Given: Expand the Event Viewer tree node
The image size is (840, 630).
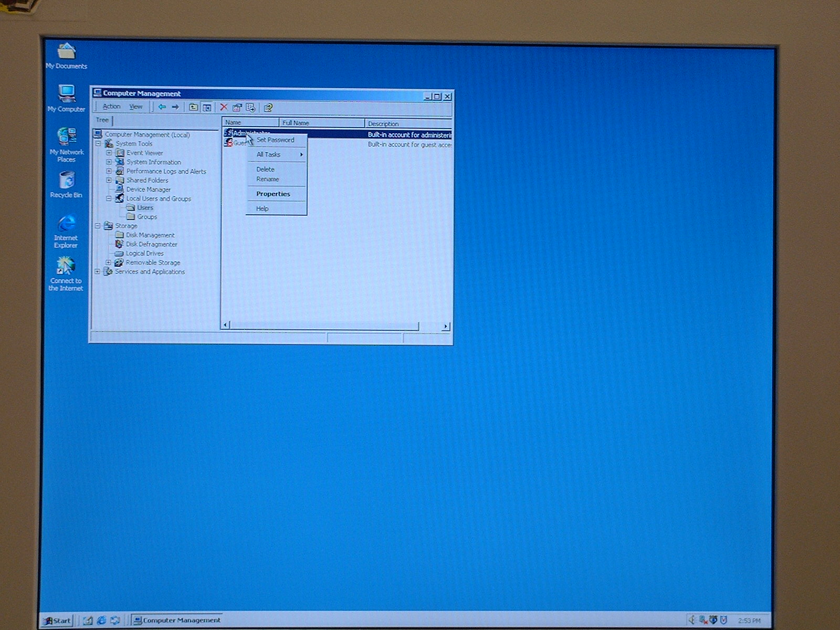Looking at the screenshot, I should click(x=109, y=153).
